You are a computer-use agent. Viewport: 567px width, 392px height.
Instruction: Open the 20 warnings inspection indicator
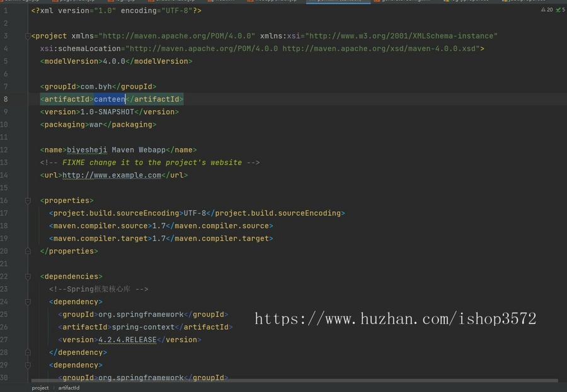click(x=547, y=9)
